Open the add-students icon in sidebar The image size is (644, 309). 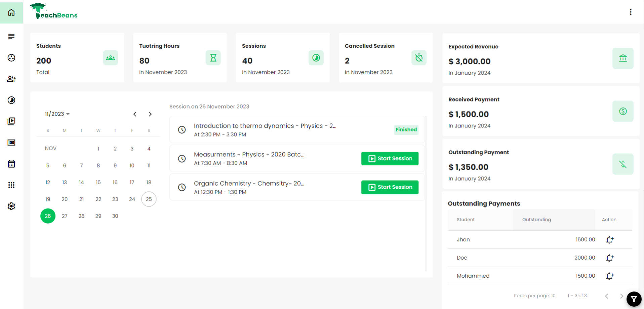pos(11,79)
